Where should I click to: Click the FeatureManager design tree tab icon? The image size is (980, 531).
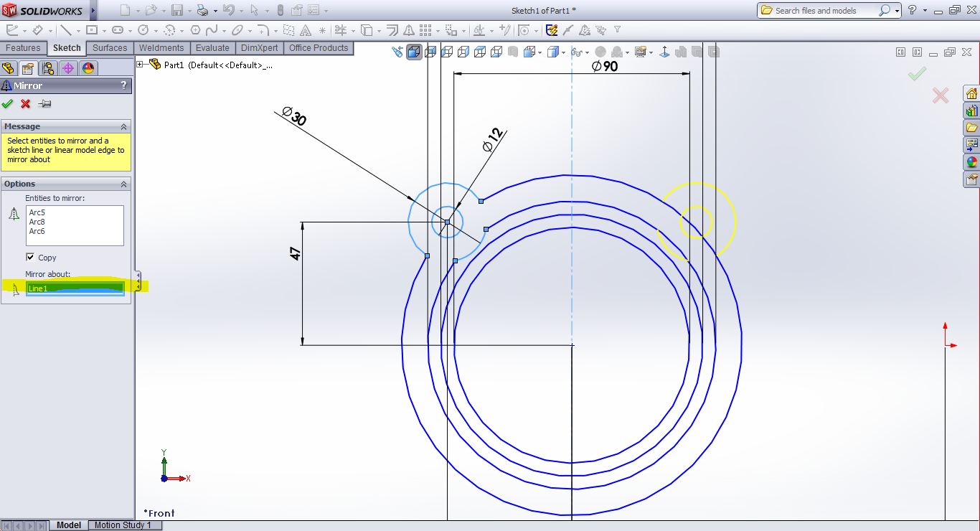[x=9, y=67]
